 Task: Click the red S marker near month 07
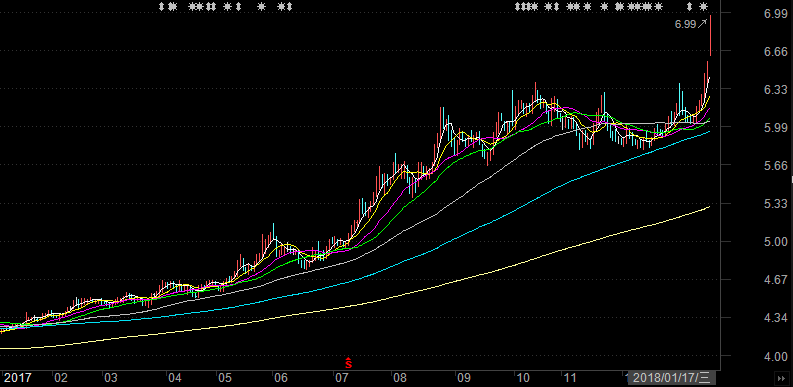coord(348,363)
